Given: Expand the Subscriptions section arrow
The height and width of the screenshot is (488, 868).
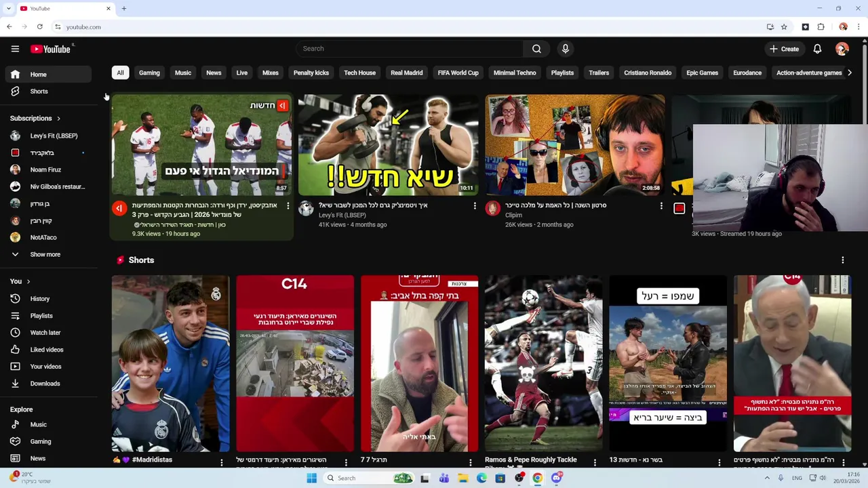Looking at the screenshot, I should tap(58, 119).
